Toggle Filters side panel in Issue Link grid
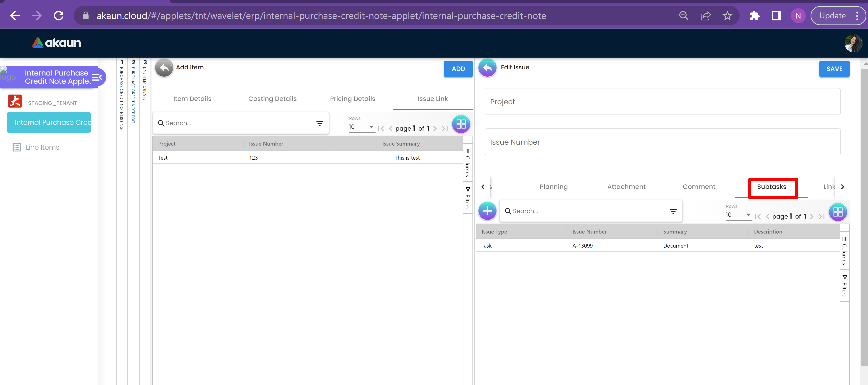 [468, 198]
